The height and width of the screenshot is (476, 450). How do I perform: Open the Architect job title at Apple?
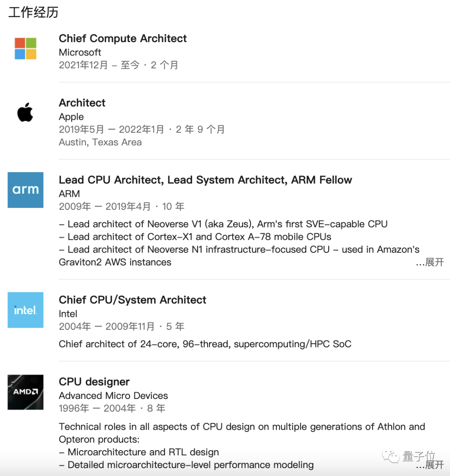pyautogui.click(x=82, y=103)
